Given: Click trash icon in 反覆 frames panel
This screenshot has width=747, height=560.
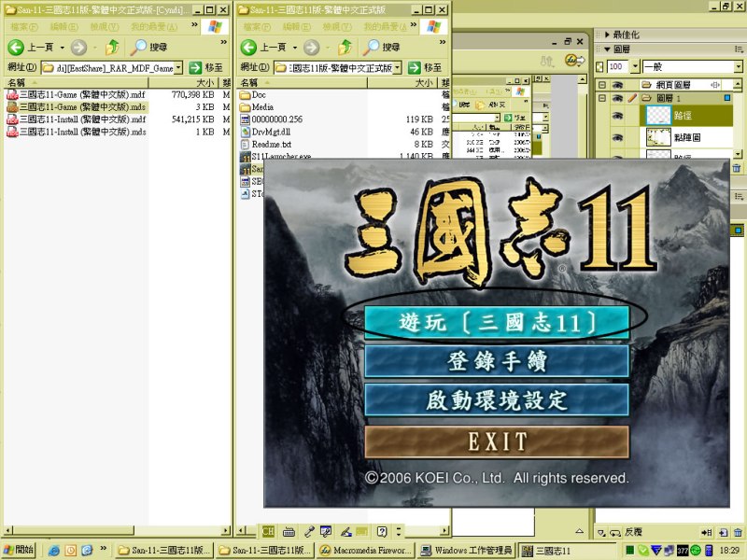Looking at the screenshot, I should (x=738, y=532).
